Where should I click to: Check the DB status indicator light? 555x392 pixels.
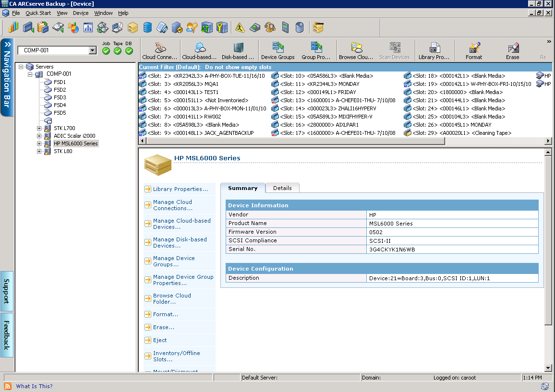point(129,50)
